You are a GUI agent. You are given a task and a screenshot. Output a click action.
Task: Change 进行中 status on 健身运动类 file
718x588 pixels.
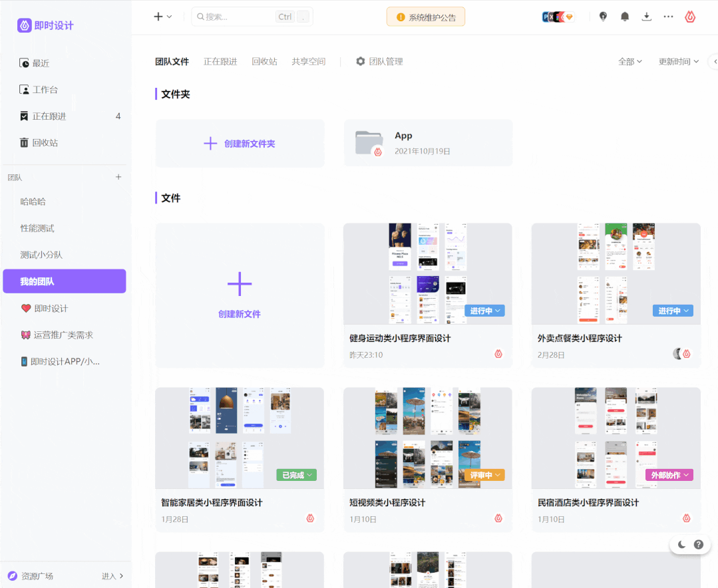[485, 311]
